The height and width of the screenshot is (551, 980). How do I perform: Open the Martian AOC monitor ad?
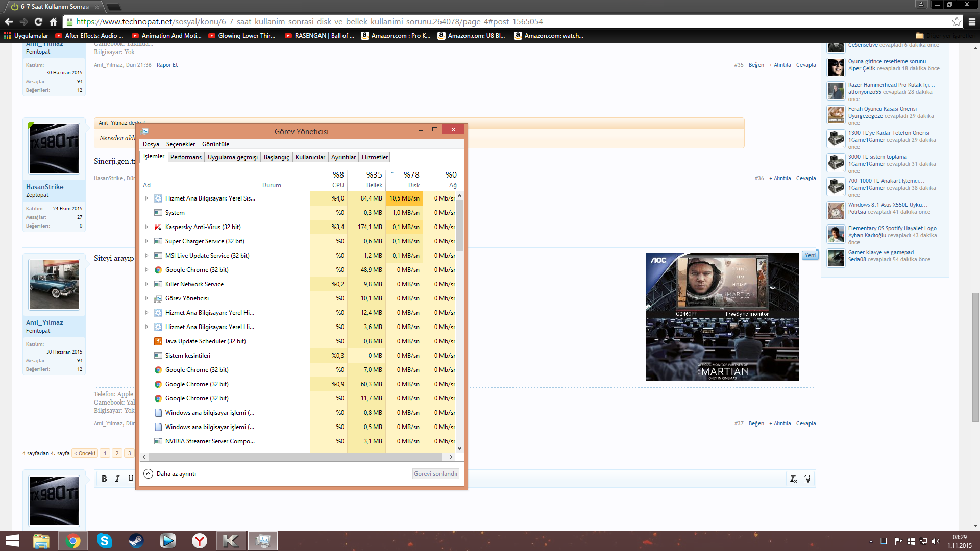(x=722, y=317)
